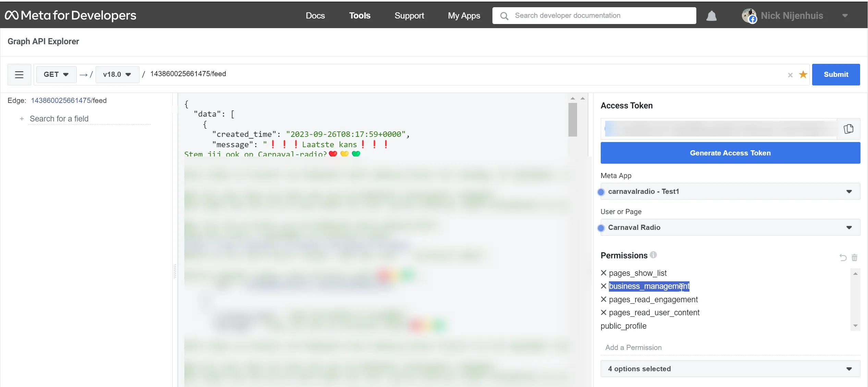Open the Meta App carnavalradio dropdown
Viewport: 868px width, 387px height.
click(x=730, y=191)
